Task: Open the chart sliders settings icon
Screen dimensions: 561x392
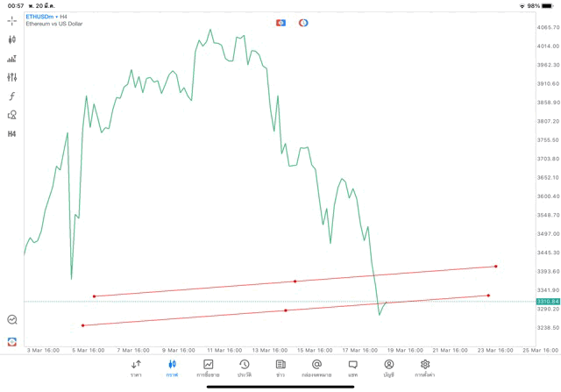Action: [x=12, y=77]
